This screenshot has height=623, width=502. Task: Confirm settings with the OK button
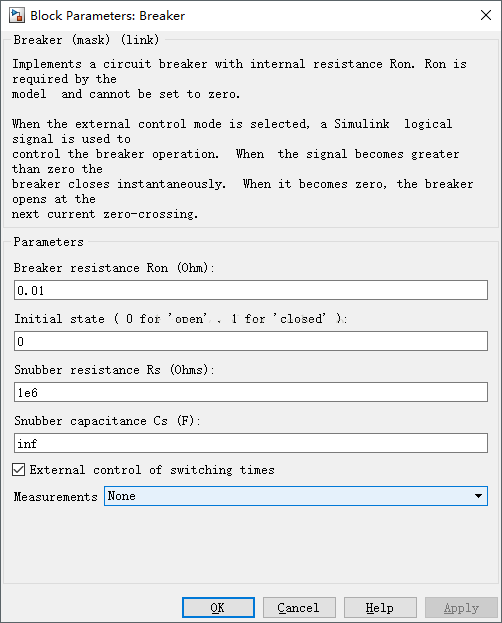(218, 608)
